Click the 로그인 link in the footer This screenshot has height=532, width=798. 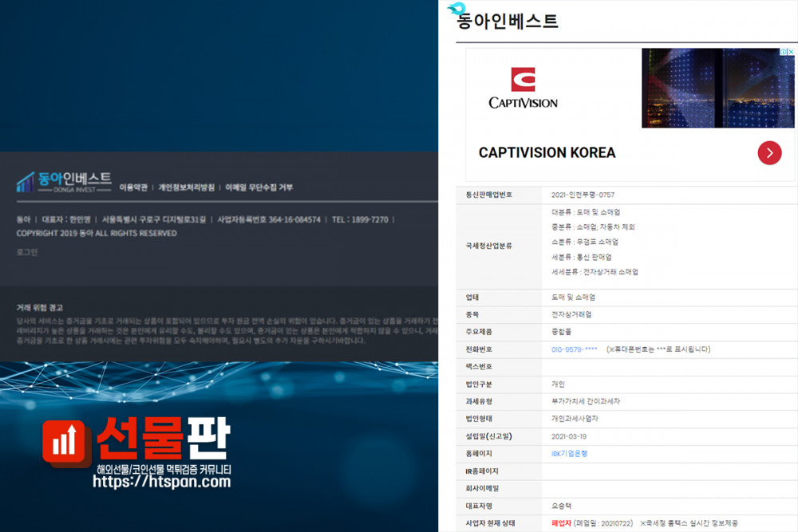(x=27, y=252)
